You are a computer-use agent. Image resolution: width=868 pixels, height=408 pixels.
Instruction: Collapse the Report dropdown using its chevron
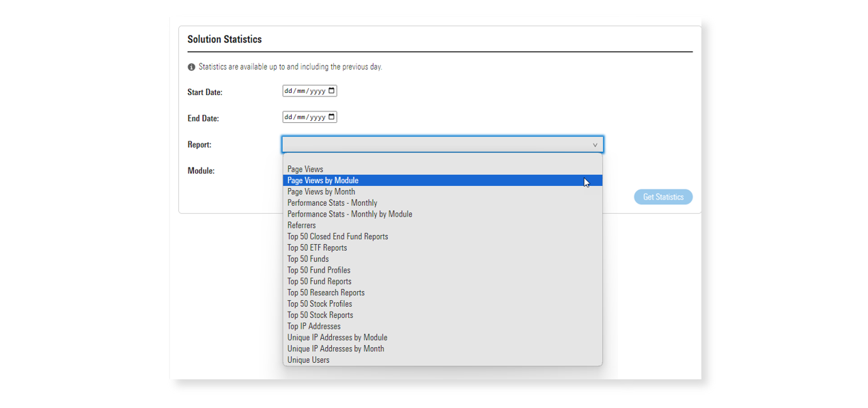595,144
